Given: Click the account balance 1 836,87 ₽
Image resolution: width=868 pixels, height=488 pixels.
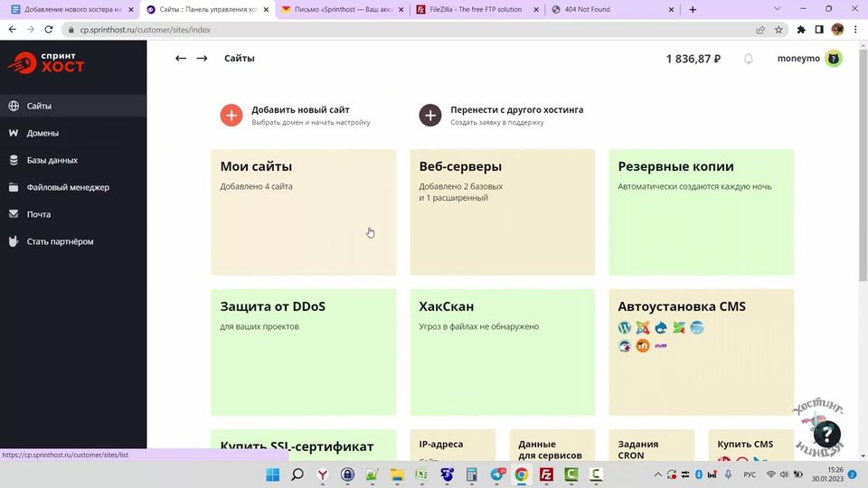Looking at the screenshot, I should [x=693, y=59].
